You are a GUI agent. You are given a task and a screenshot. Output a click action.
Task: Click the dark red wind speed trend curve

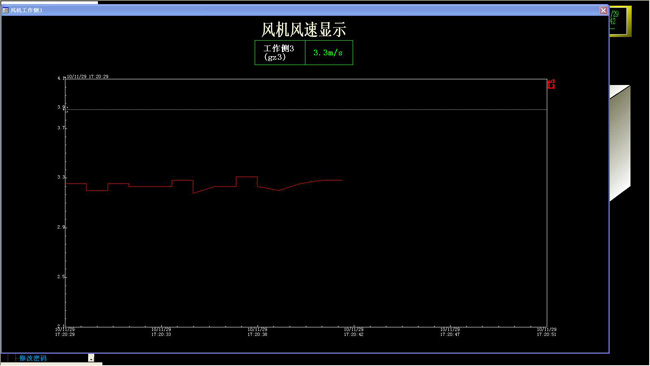(204, 185)
